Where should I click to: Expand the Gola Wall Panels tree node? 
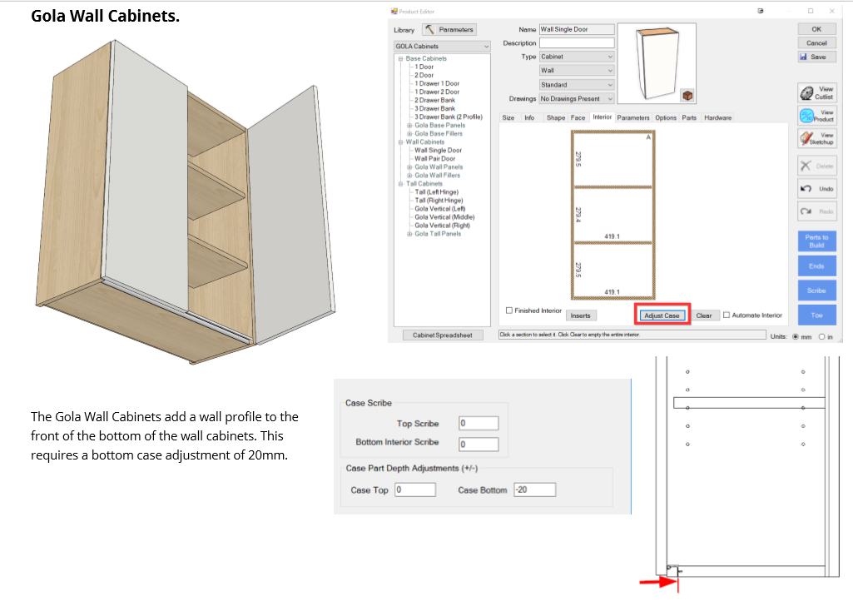coord(409,167)
